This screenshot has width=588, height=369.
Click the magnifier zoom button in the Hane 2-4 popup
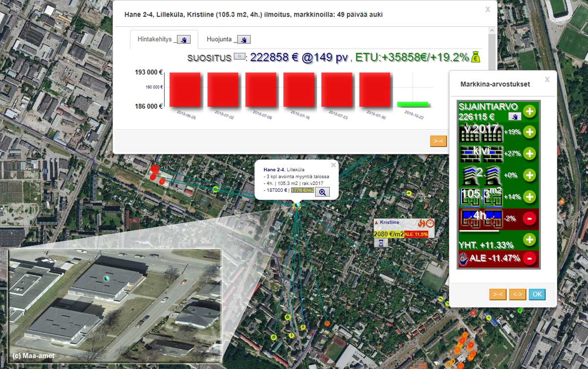[322, 192]
